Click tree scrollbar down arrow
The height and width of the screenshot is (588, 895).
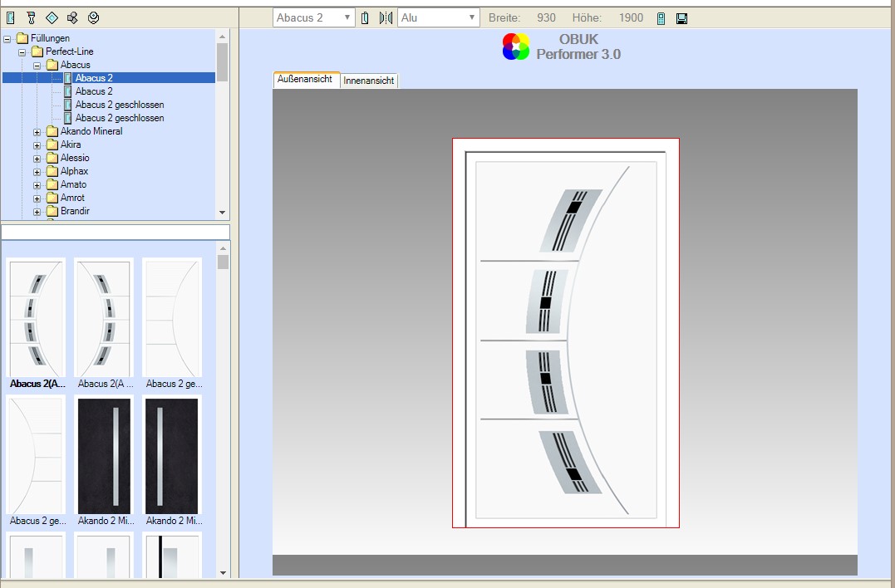tap(223, 213)
